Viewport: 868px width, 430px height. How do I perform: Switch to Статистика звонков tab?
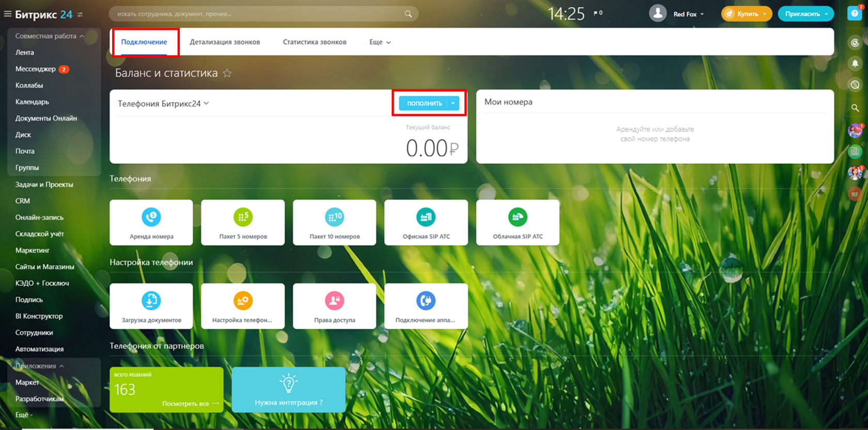tap(315, 42)
